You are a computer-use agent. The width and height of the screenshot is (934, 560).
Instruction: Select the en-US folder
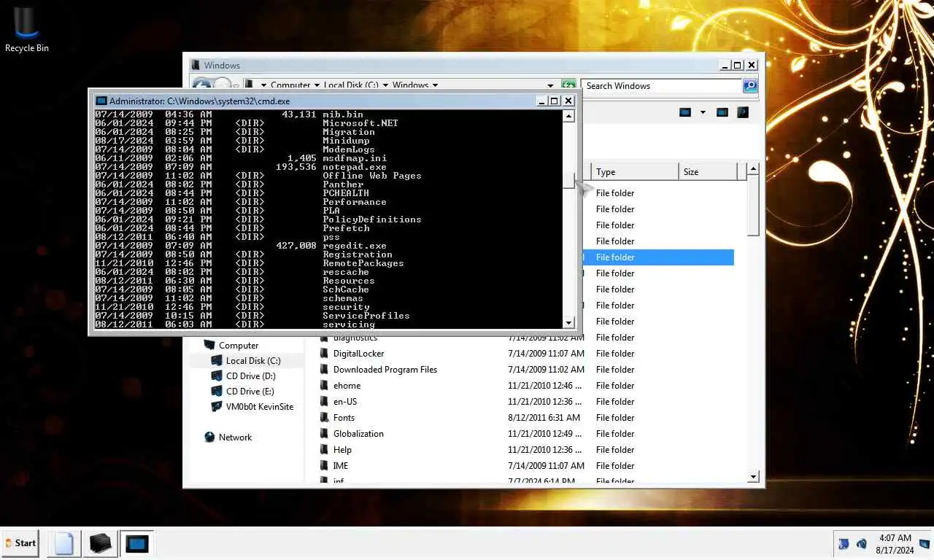345,402
